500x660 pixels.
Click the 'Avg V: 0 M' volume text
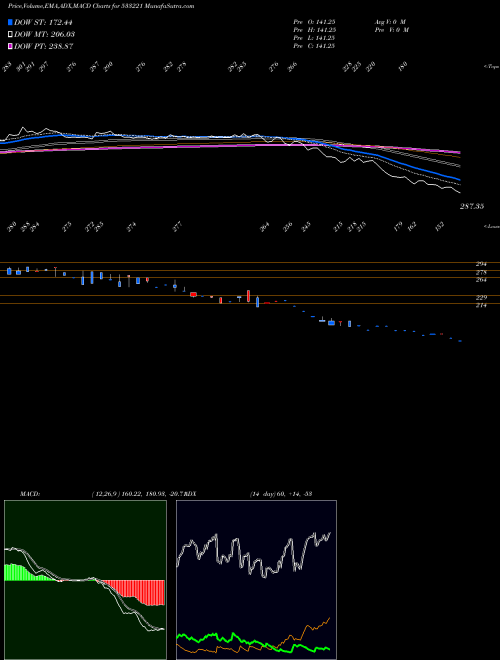point(390,21)
